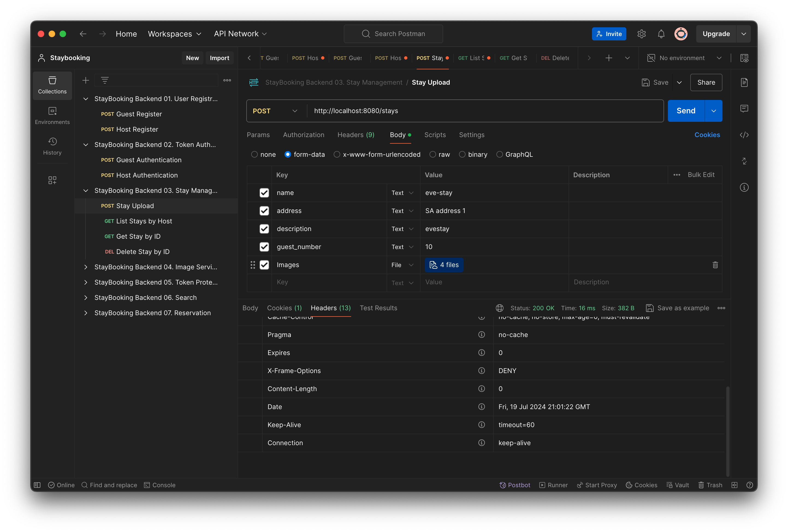Image resolution: width=788 pixels, height=532 pixels.
Task: Disable the Images file row
Action: (264, 265)
